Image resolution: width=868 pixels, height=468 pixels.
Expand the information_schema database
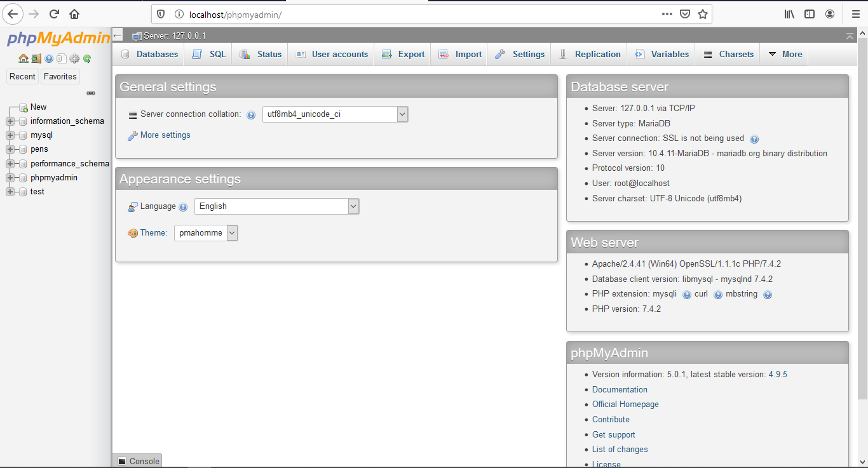[10, 121]
